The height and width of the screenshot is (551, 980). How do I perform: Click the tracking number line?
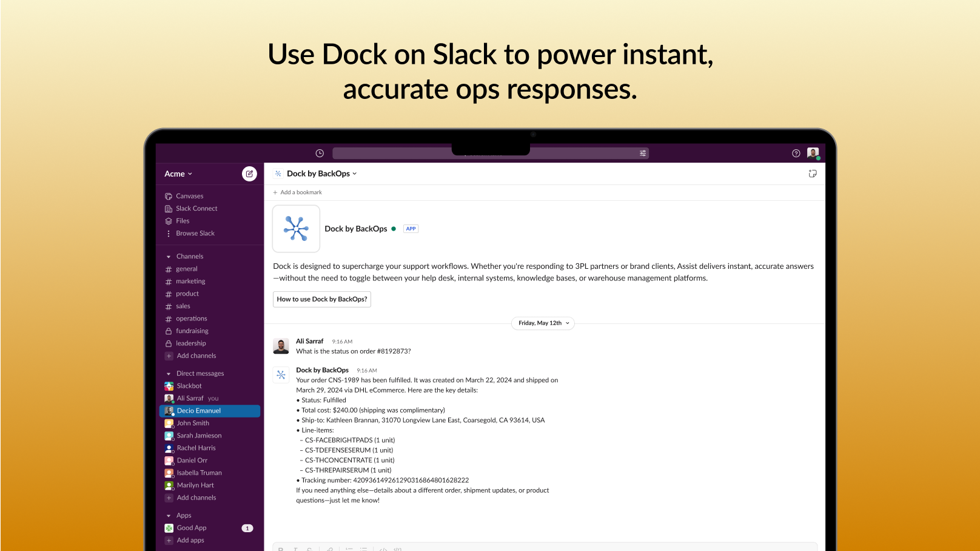(x=383, y=481)
